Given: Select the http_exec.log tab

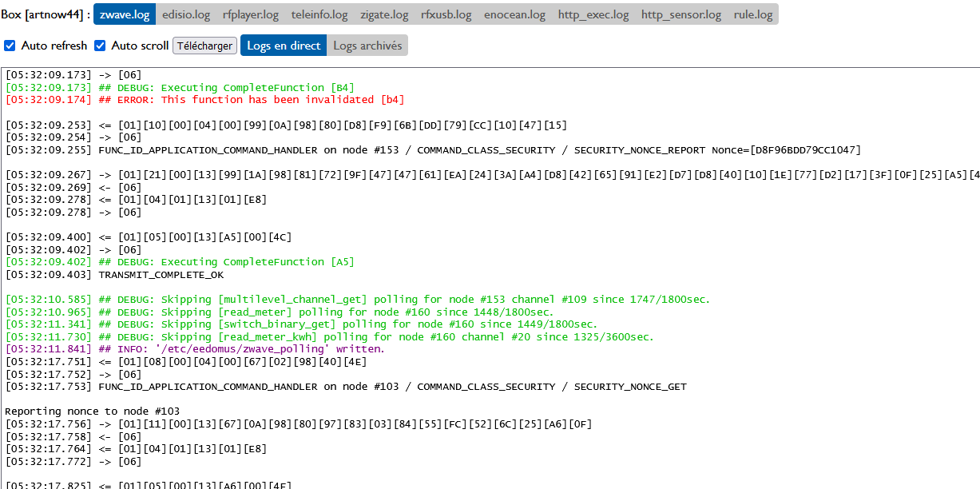Looking at the screenshot, I should (x=593, y=14).
